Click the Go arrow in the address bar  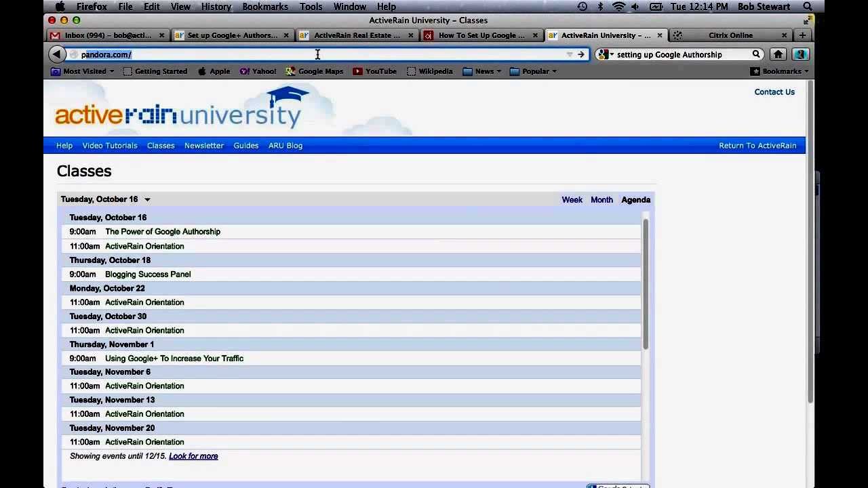pos(580,54)
